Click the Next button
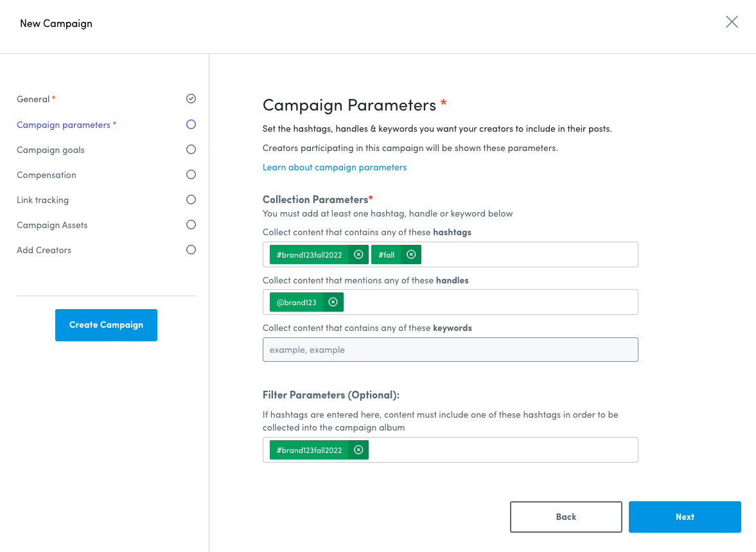Image resolution: width=756 pixels, height=552 pixels. 685,517
